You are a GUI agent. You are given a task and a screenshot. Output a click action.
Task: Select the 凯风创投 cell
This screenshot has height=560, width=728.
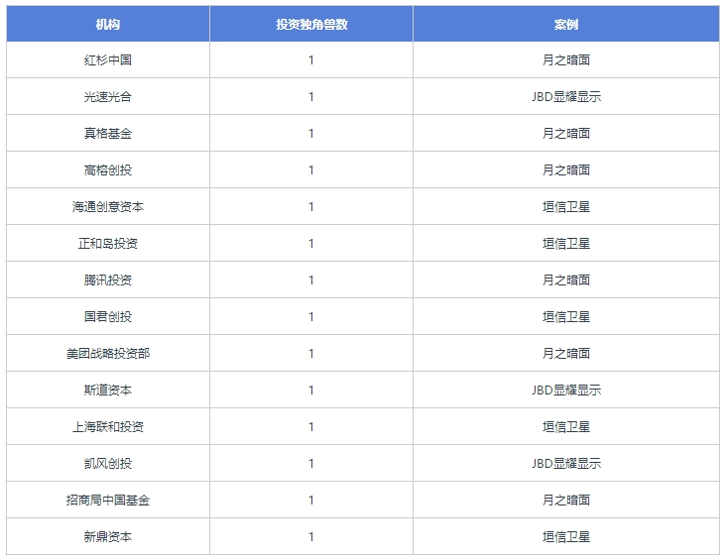tap(108, 463)
